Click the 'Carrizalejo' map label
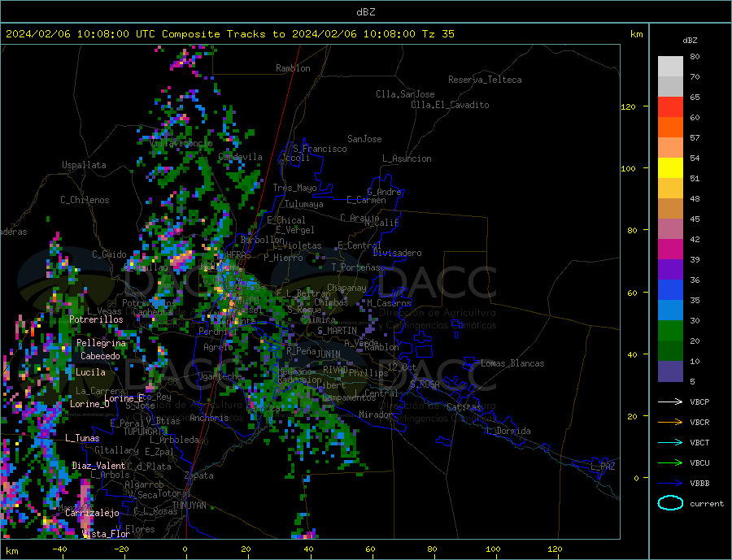This screenshot has width=732, height=560. point(92,514)
